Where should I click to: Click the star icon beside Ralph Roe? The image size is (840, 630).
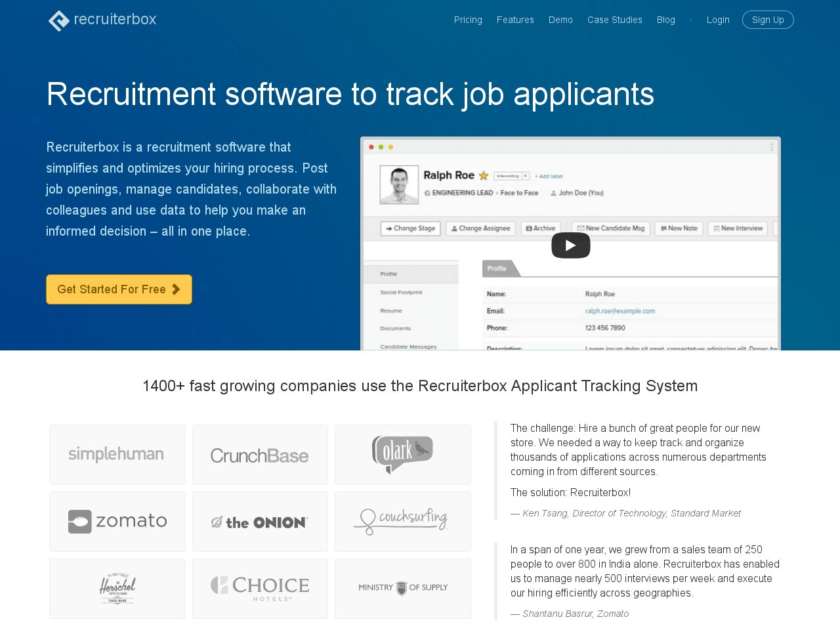pyautogui.click(x=484, y=175)
